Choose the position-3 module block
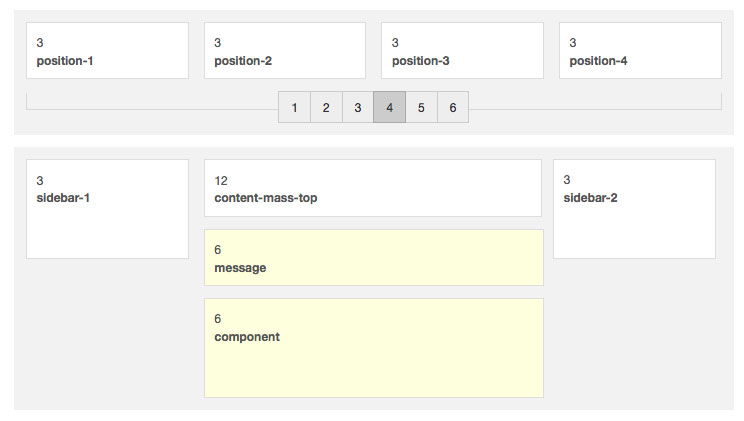This screenshot has width=744, height=421. [x=462, y=51]
